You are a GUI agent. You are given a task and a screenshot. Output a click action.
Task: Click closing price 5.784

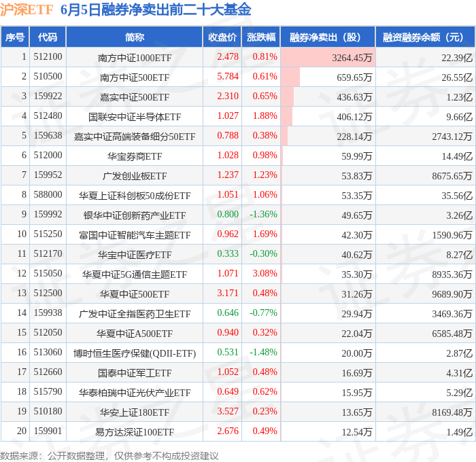pyautogui.click(x=228, y=77)
